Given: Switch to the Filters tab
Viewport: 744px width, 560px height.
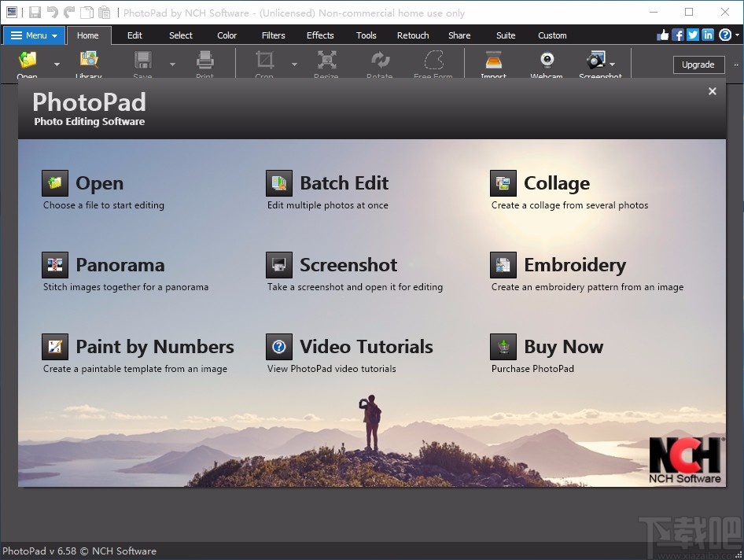Looking at the screenshot, I should tap(273, 35).
